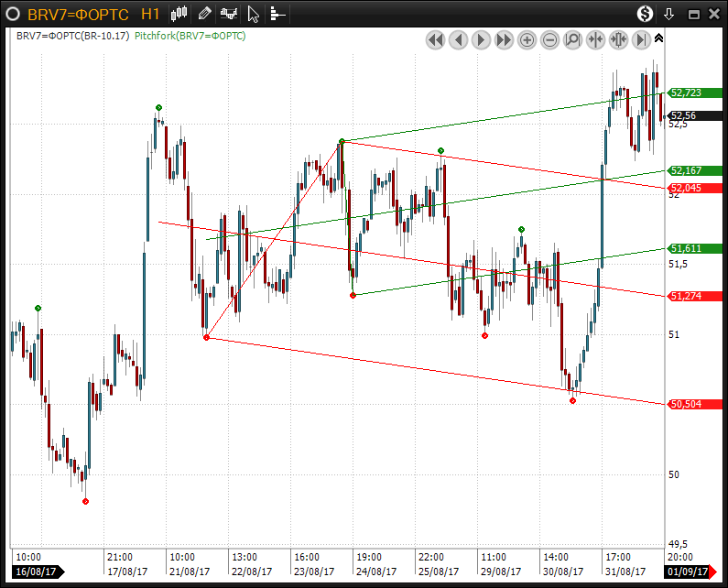Image resolution: width=728 pixels, height=588 pixels.
Task: Click the volume profile icon
Action: 277,14
